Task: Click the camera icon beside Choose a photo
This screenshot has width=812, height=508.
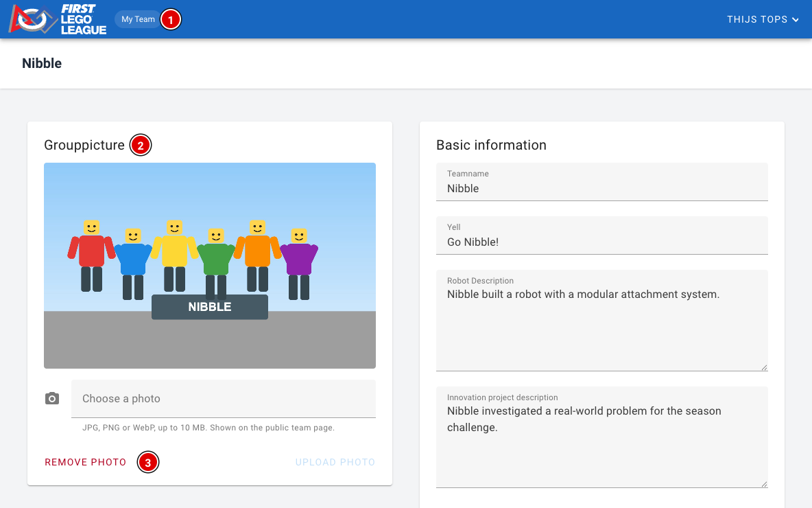Action: [52, 399]
